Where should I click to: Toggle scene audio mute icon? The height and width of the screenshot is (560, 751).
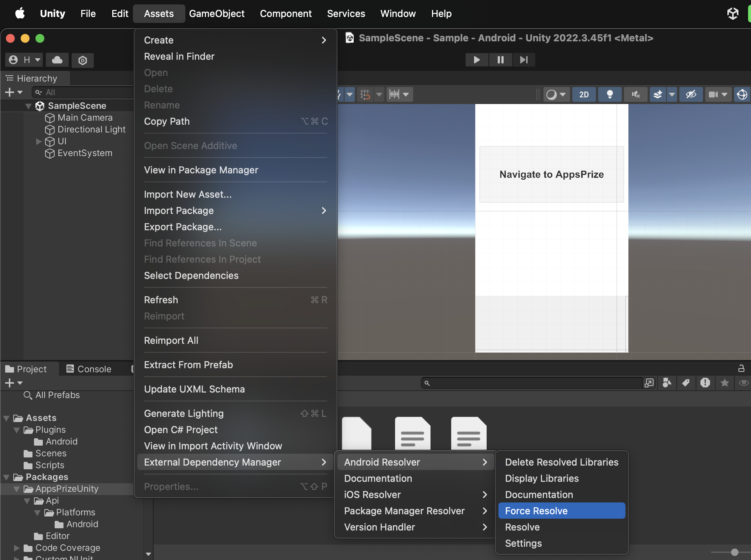coord(635,94)
